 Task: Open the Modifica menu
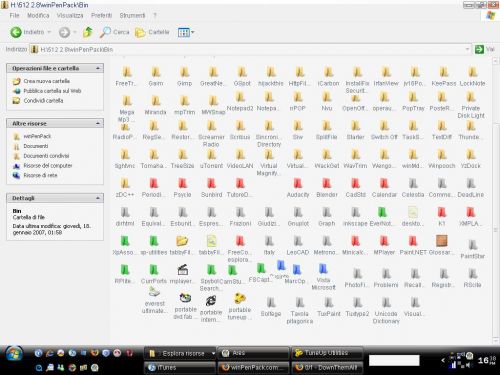coord(38,15)
